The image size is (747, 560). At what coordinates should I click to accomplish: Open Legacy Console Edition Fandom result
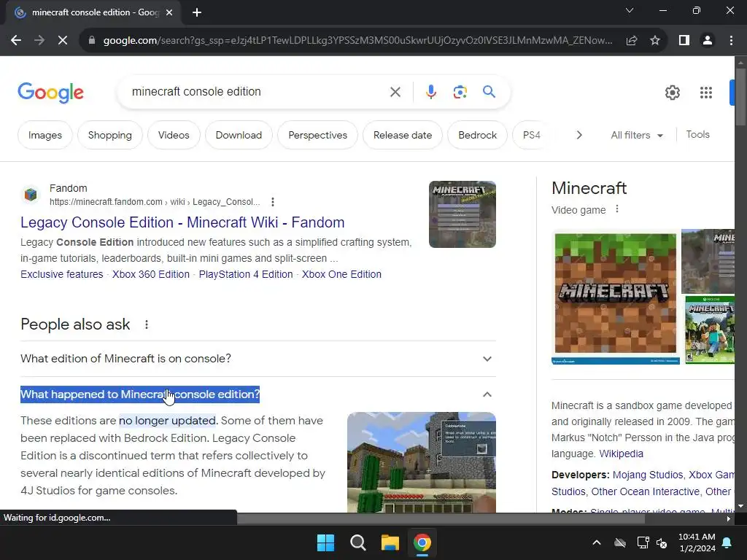pyautogui.click(x=182, y=222)
